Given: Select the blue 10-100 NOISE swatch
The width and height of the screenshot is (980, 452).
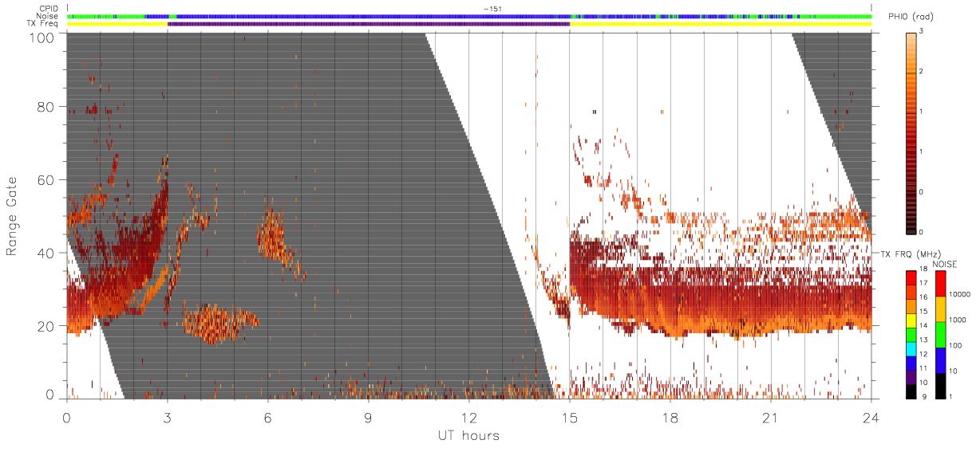Looking at the screenshot, I should point(939,360).
